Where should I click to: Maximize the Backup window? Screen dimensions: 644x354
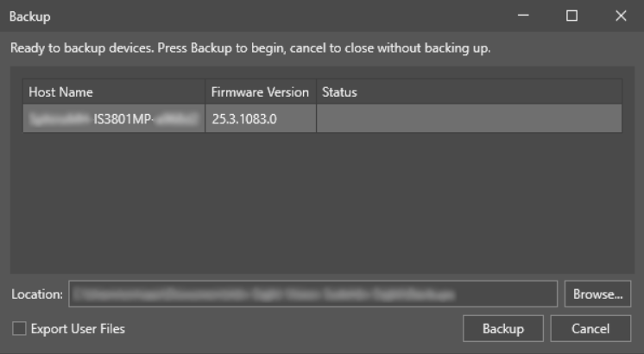pyautogui.click(x=571, y=16)
